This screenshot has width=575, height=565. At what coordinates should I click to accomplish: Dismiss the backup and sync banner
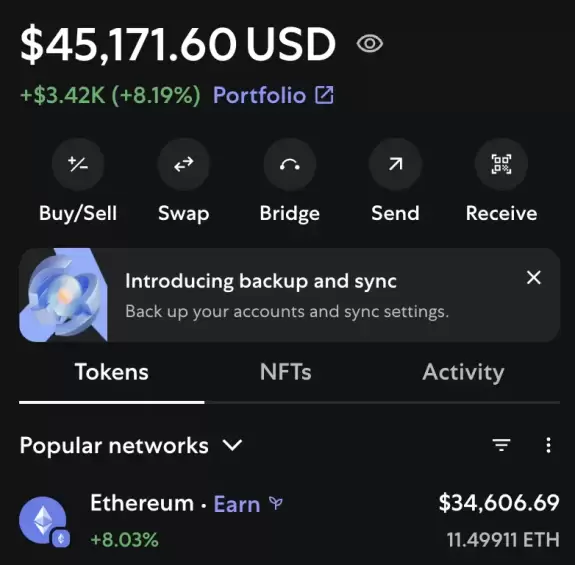[x=534, y=278]
